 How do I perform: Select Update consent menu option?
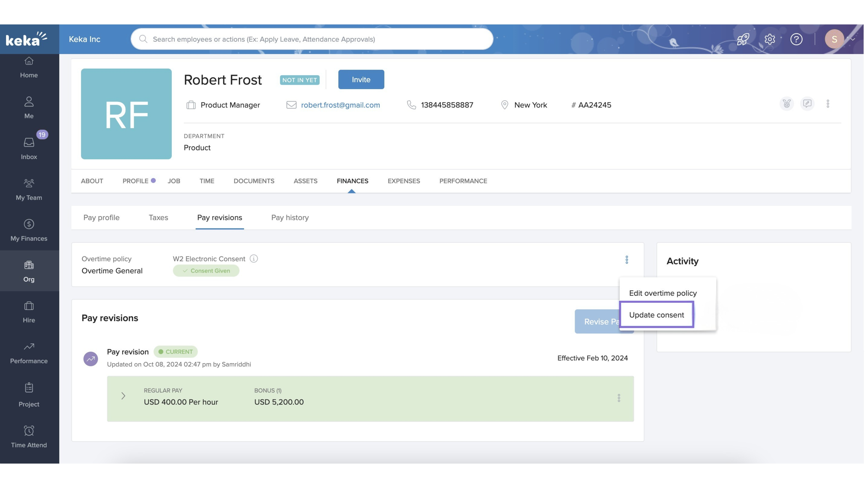pyautogui.click(x=656, y=315)
